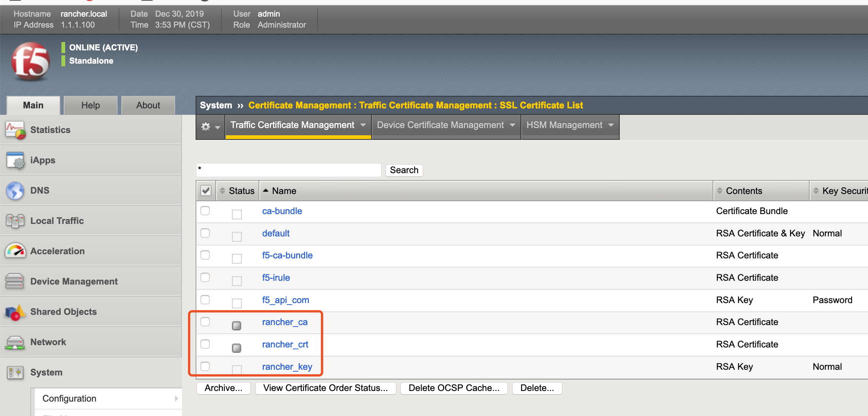Open DNS via its globe icon
The height and width of the screenshot is (416, 868).
(15, 191)
